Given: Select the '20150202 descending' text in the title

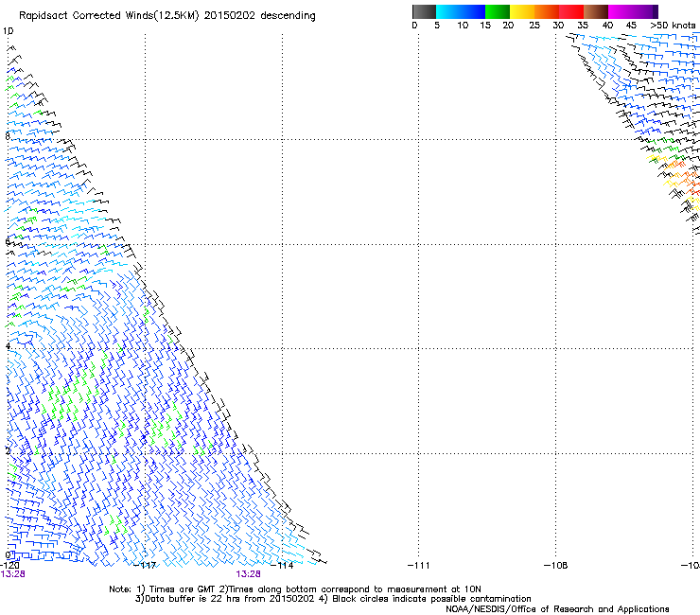Looking at the screenshot, I should (x=260, y=16).
